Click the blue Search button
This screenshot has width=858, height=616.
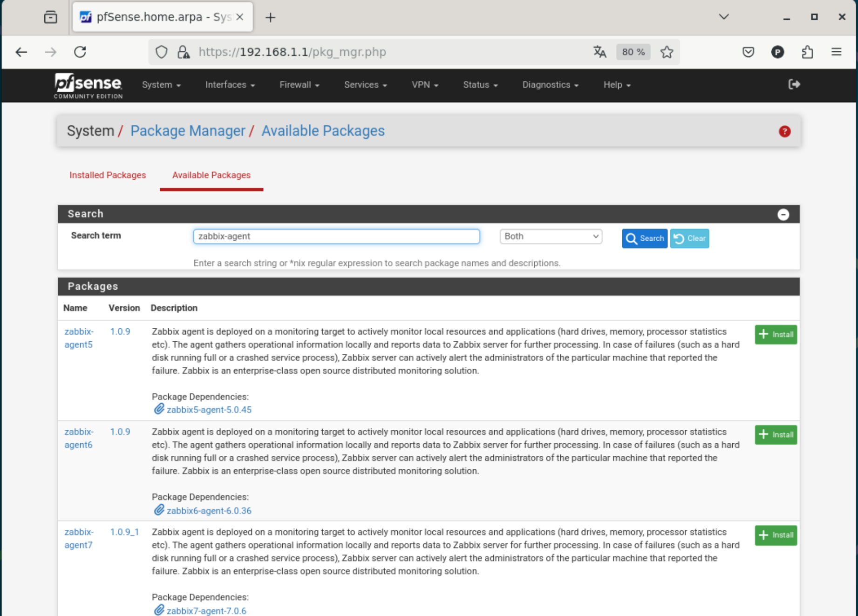point(645,238)
